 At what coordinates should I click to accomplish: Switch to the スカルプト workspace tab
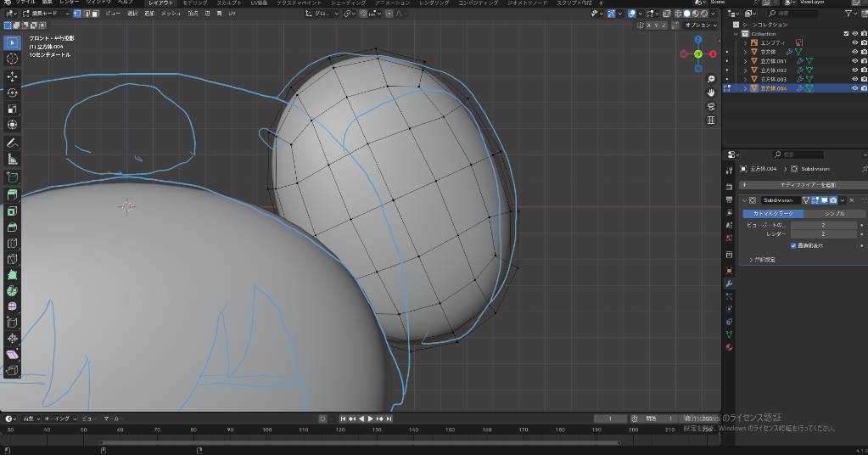227,3
